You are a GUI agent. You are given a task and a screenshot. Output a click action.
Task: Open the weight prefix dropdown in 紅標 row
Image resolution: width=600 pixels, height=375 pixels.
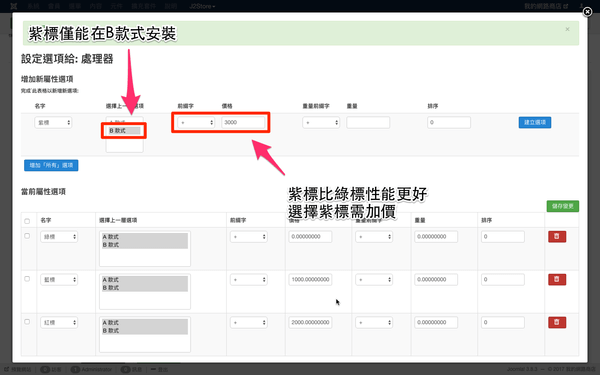tap(374, 322)
